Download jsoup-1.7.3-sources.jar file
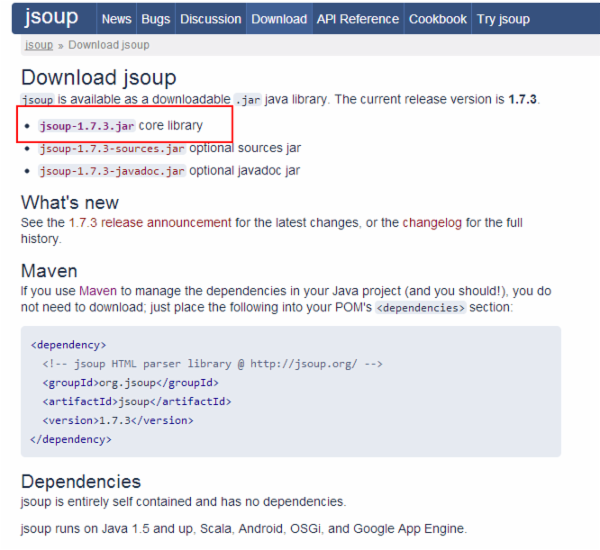Screen dimensions: 600x550 [x=112, y=149]
